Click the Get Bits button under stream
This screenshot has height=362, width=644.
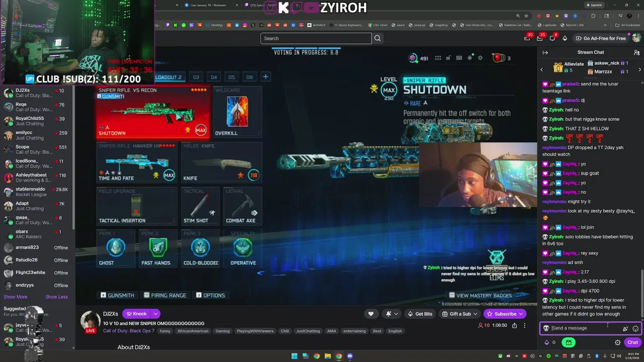[420, 314]
